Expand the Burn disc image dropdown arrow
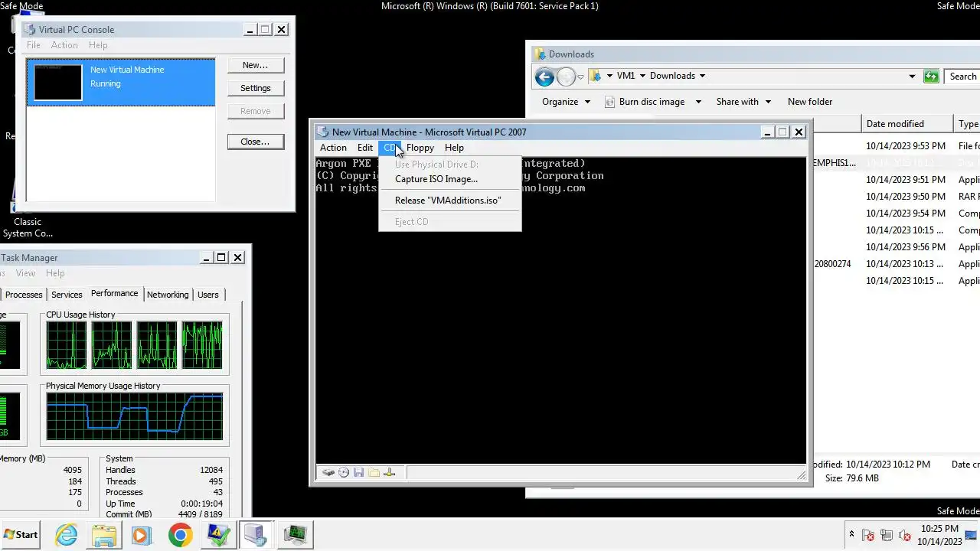The image size is (980, 551). coord(698,102)
